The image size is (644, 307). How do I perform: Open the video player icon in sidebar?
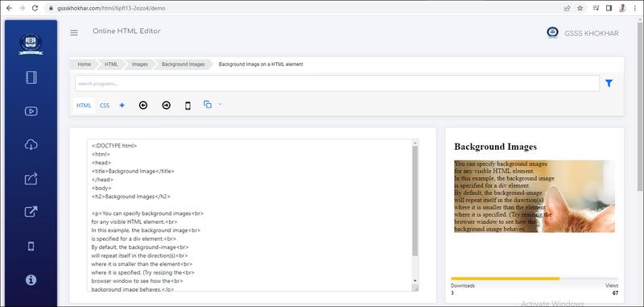(x=31, y=111)
